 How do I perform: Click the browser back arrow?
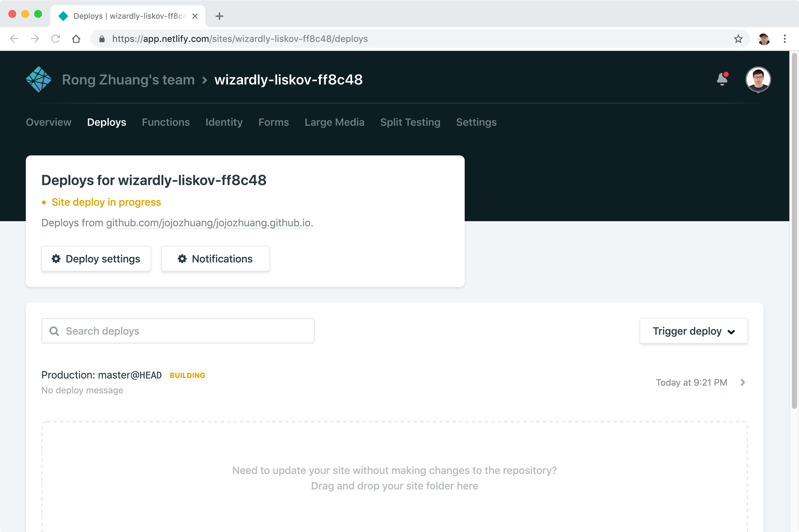coord(14,39)
